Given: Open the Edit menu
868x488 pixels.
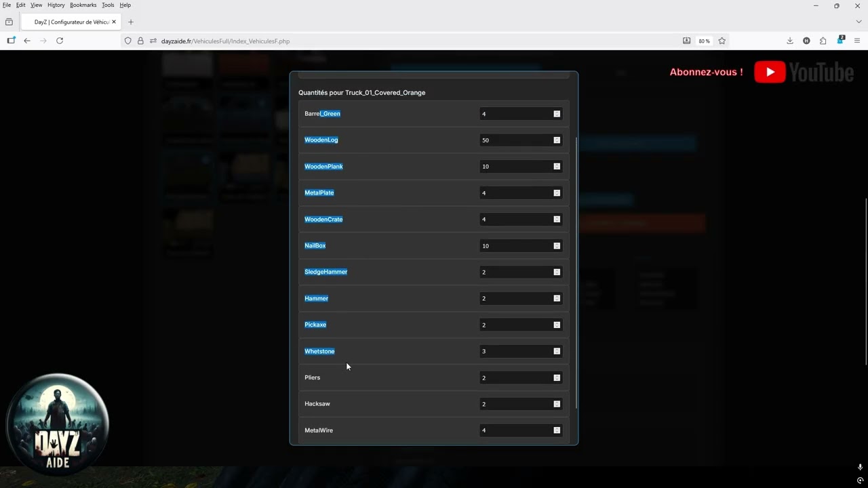Looking at the screenshot, I should tap(21, 5).
